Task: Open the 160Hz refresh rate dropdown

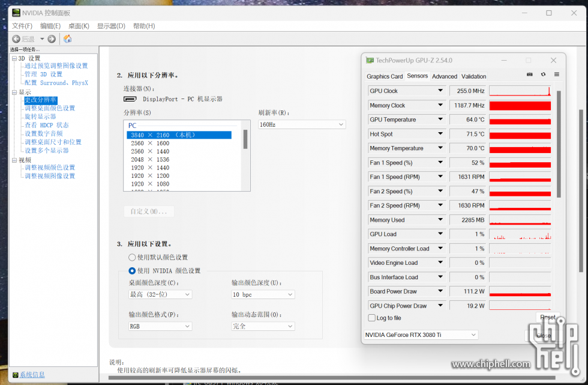Action: [x=302, y=124]
